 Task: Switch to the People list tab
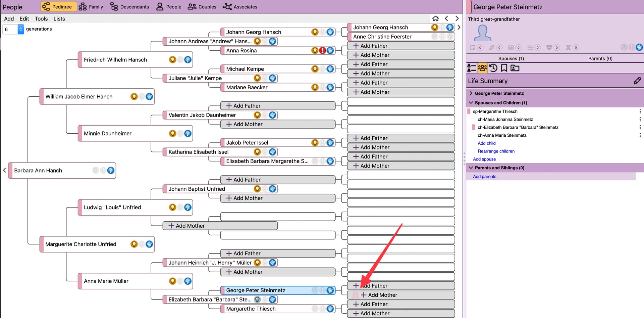169,7
